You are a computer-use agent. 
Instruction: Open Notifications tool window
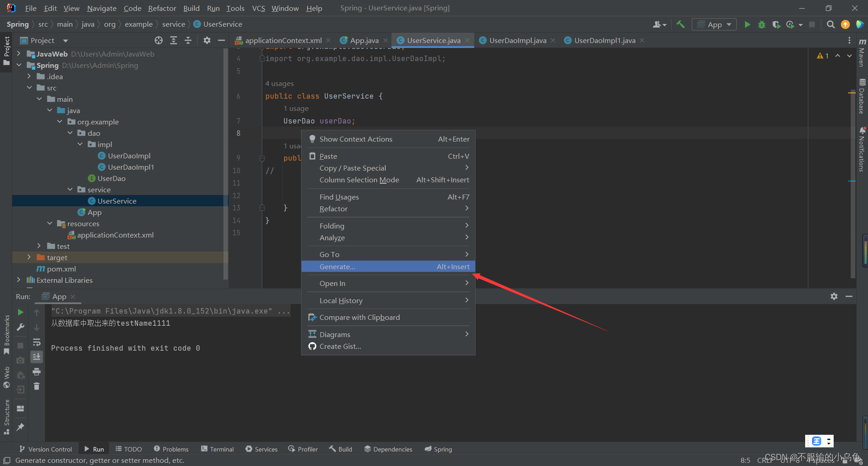tap(862, 149)
